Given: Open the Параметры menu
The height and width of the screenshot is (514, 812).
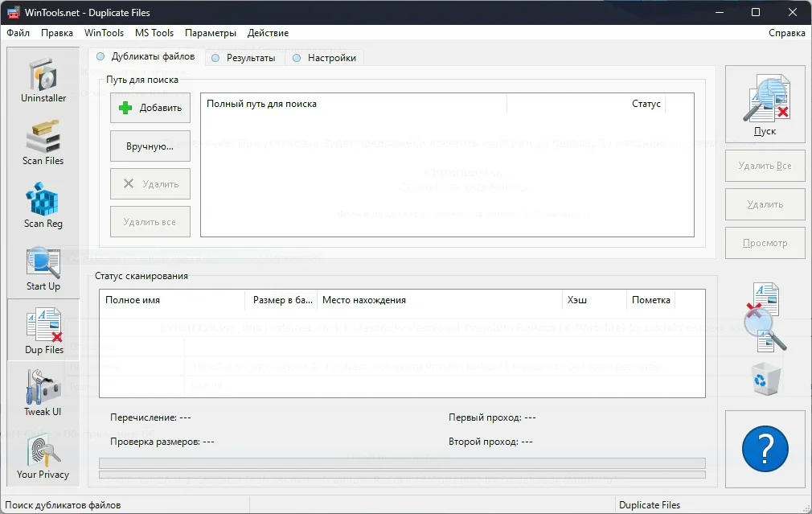Looking at the screenshot, I should [x=210, y=33].
